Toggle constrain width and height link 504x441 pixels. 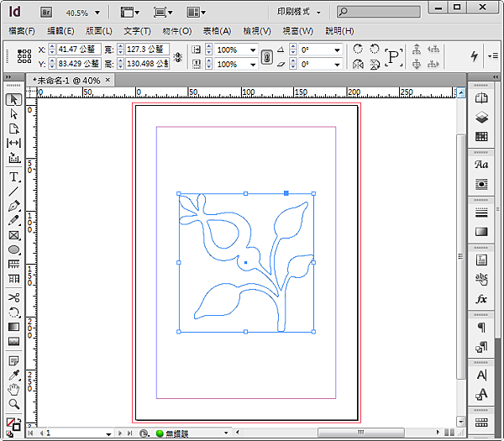pyautogui.click(x=178, y=57)
